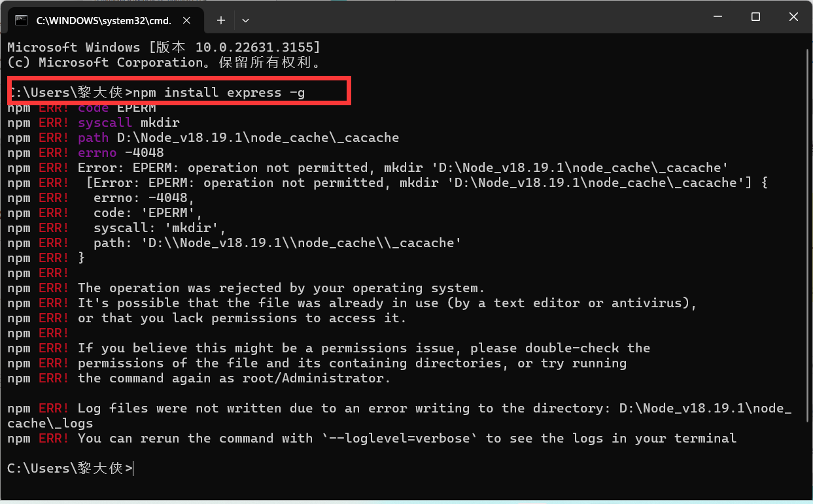The height and width of the screenshot is (504, 813).
Task: Minimize the terminal window
Action: (x=718, y=17)
